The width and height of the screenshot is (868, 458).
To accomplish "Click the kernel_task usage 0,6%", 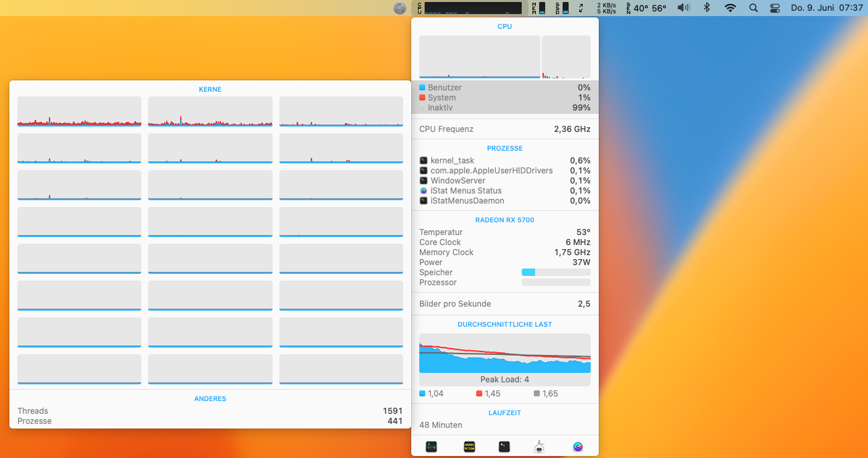I will pyautogui.click(x=580, y=161).
